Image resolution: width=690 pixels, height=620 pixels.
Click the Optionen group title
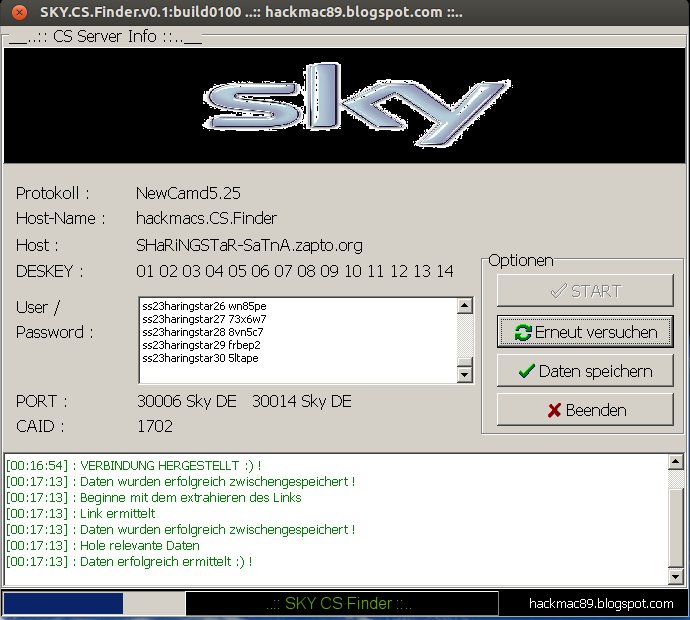(521, 260)
